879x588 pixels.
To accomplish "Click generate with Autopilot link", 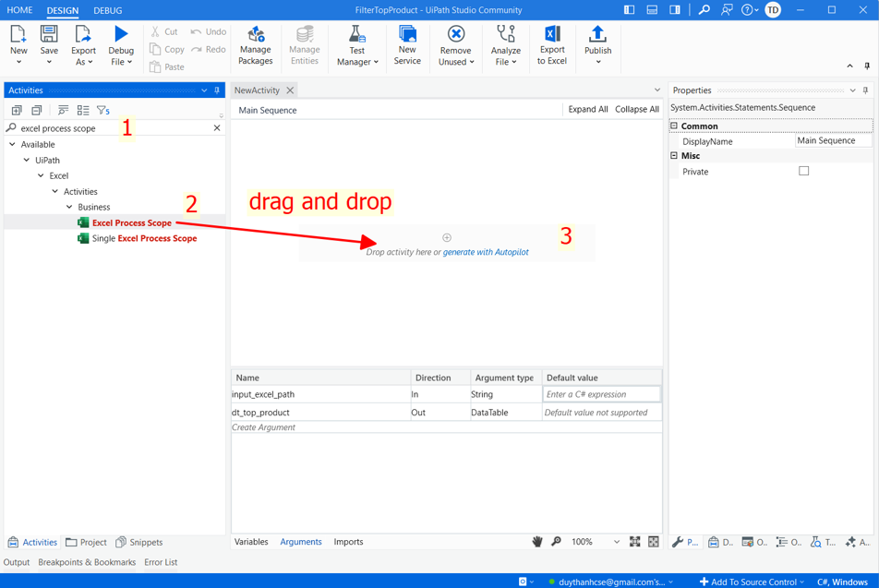I will tap(486, 252).
